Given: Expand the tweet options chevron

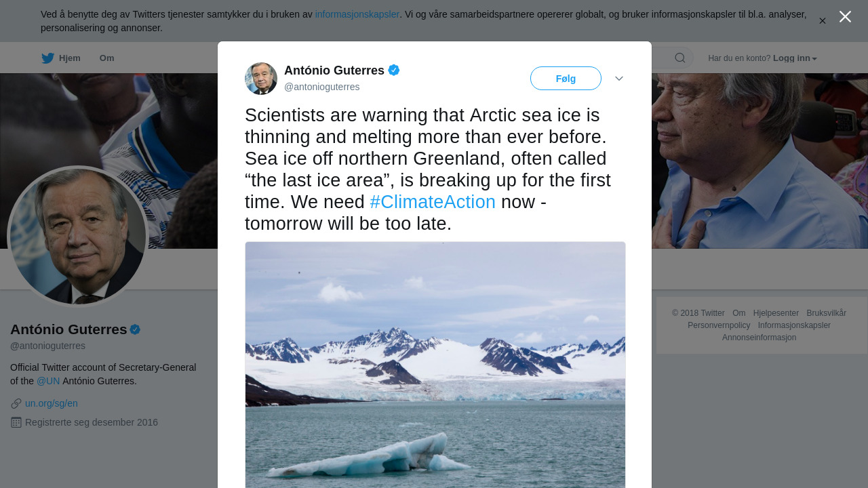Looking at the screenshot, I should 619,79.
